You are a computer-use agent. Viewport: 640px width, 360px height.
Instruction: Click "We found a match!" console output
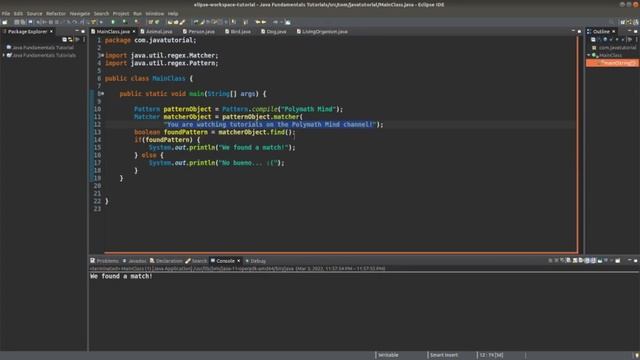[121, 276]
